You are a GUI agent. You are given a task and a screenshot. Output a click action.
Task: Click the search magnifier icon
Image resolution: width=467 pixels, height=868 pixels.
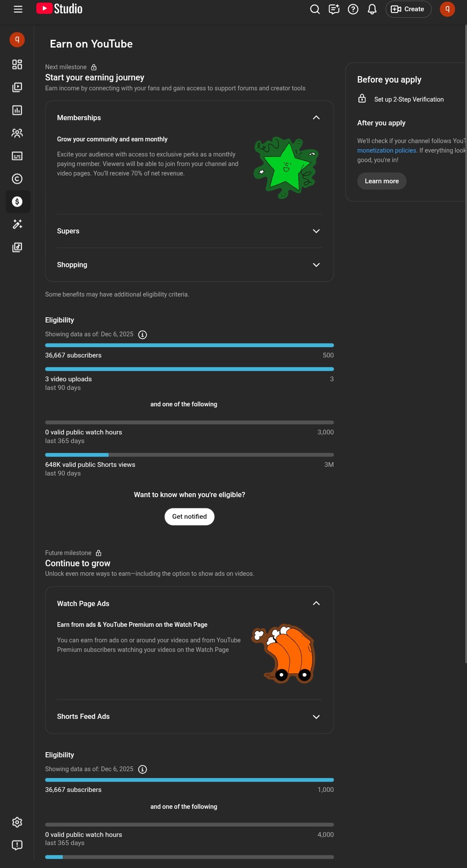pos(315,9)
